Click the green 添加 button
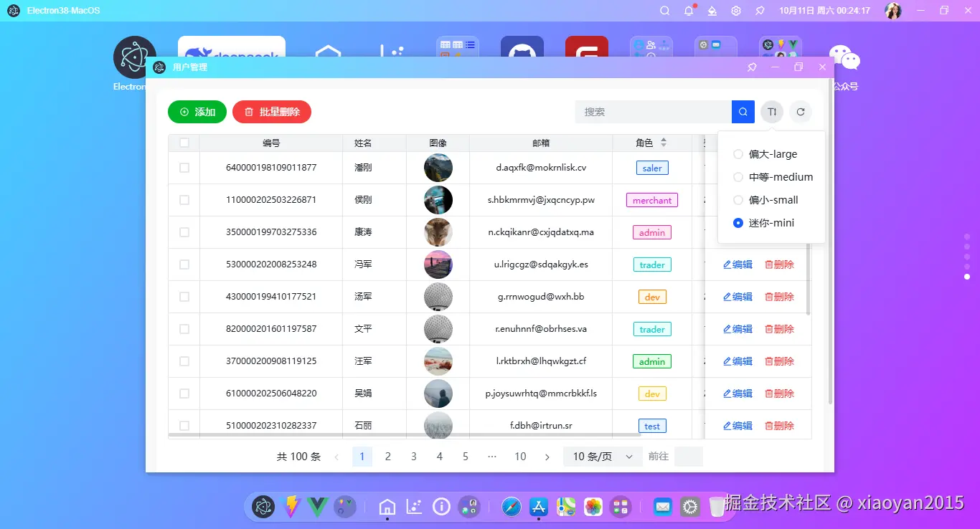 [197, 112]
